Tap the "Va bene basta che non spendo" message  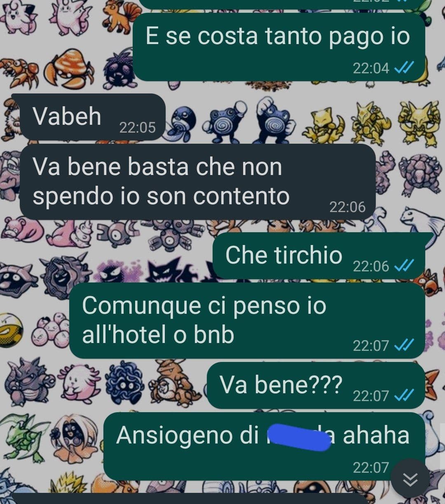click(198, 182)
